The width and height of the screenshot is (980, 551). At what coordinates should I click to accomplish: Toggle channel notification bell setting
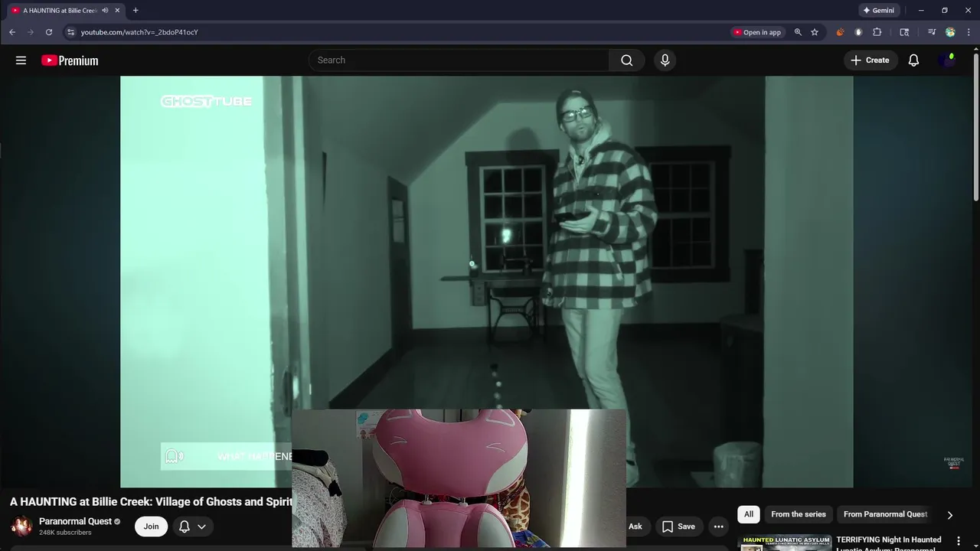click(x=192, y=527)
